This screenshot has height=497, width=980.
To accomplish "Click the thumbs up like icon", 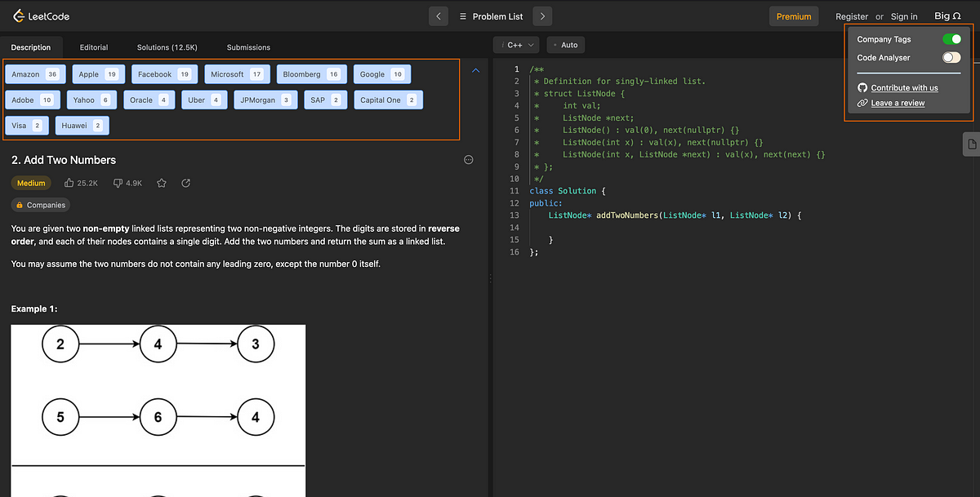I will [69, 183].
